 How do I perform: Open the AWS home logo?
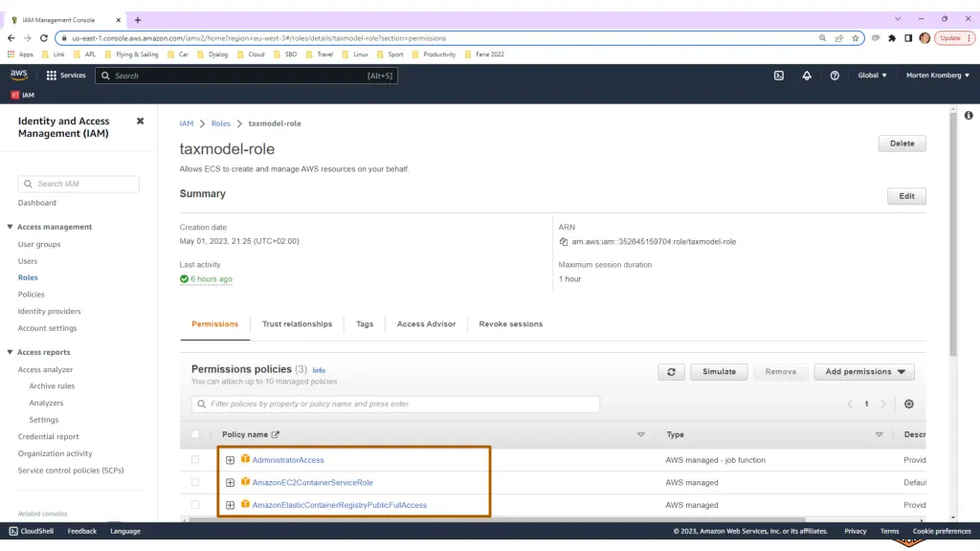tap(19, 75)
